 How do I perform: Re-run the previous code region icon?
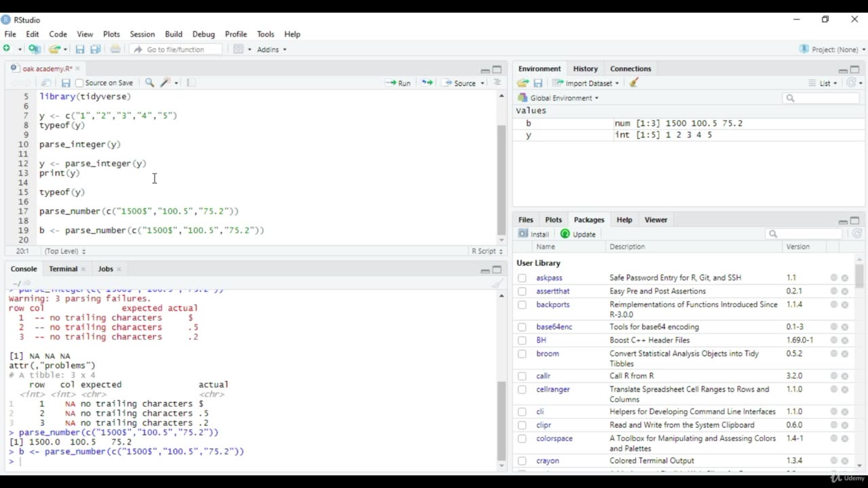click(427, 83)
